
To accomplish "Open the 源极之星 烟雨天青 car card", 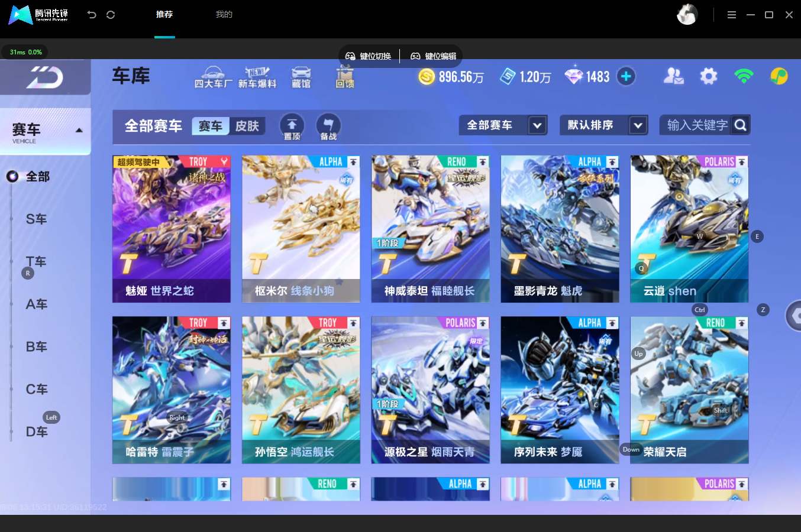I will (x=431, y=390).
